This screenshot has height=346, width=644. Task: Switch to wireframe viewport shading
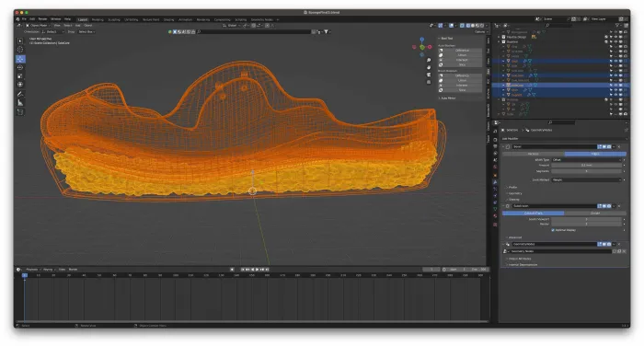click(x=467, y=26)
